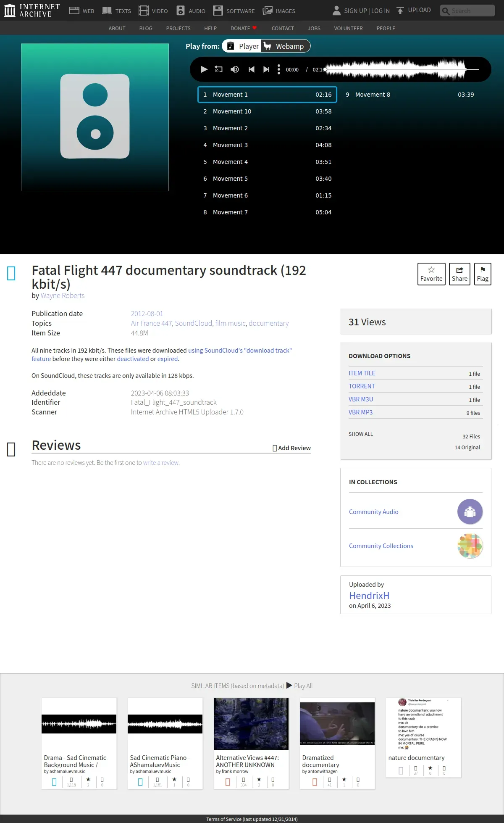Download the ITEM TILE file
Image resolution: width=504 pixels, height=823 pixels.
pos(362,373)
